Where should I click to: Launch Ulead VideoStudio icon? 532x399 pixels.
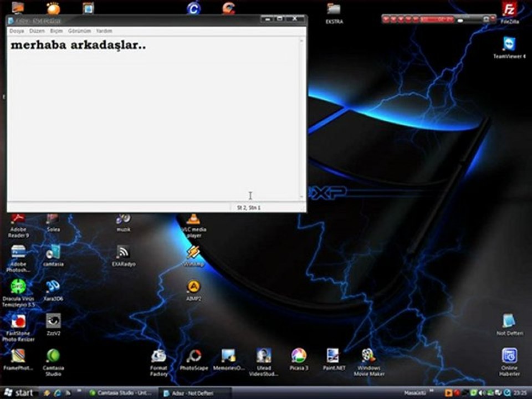[264, 362]
